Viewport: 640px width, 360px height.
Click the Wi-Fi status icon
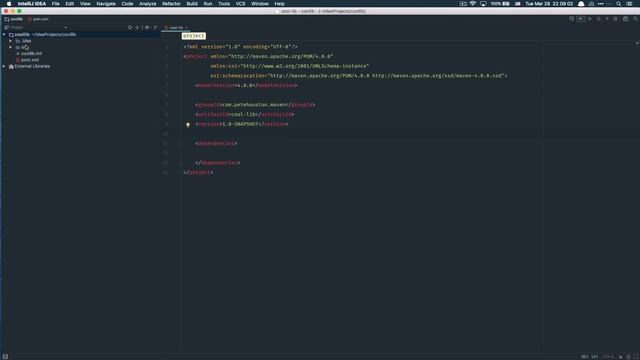pos(473,4)
